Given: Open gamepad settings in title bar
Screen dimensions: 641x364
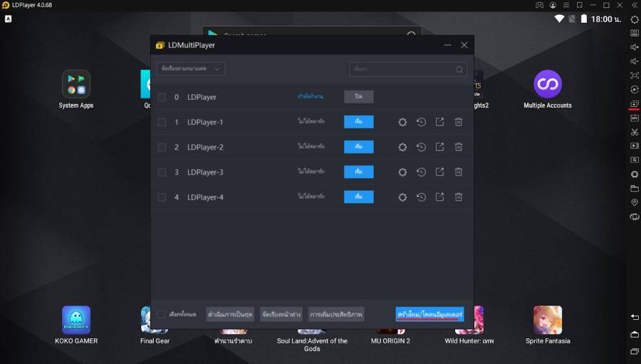Looking at the screenshot, I should [540, 5].
